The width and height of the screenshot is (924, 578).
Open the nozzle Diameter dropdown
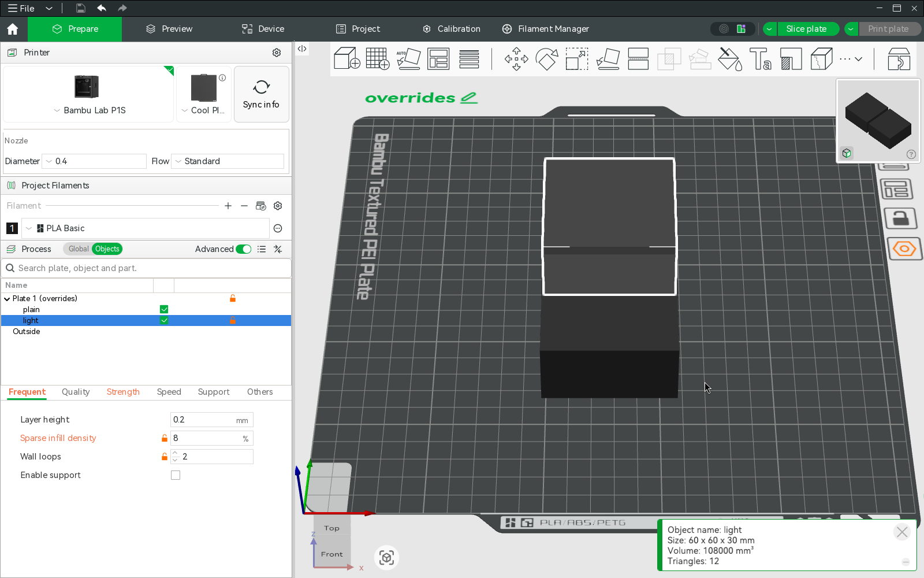pyautogui.click(x=94, y=161)
